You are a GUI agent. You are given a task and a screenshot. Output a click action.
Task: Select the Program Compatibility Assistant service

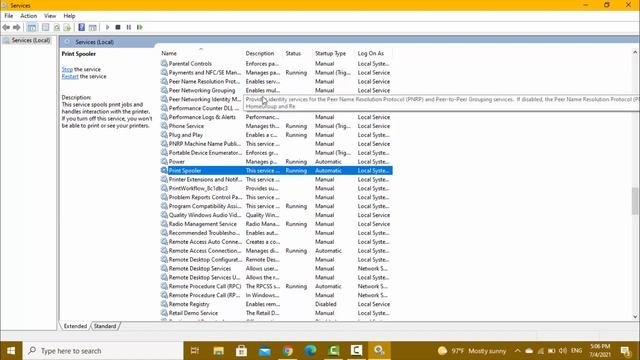(x=276, y=206)
